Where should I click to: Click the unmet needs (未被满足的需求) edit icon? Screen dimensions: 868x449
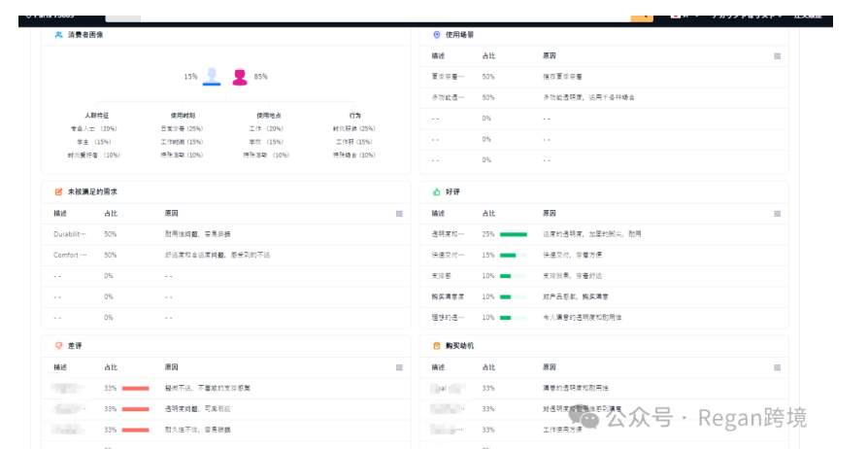click(x=58, y=191)
